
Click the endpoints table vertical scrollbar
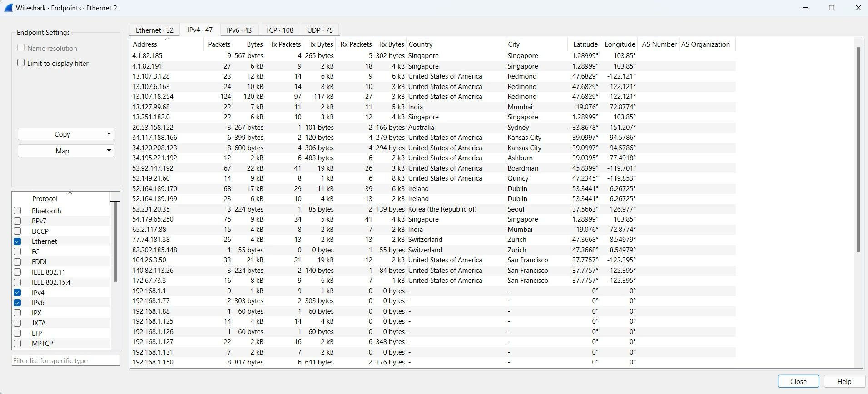tap(858, 150)
